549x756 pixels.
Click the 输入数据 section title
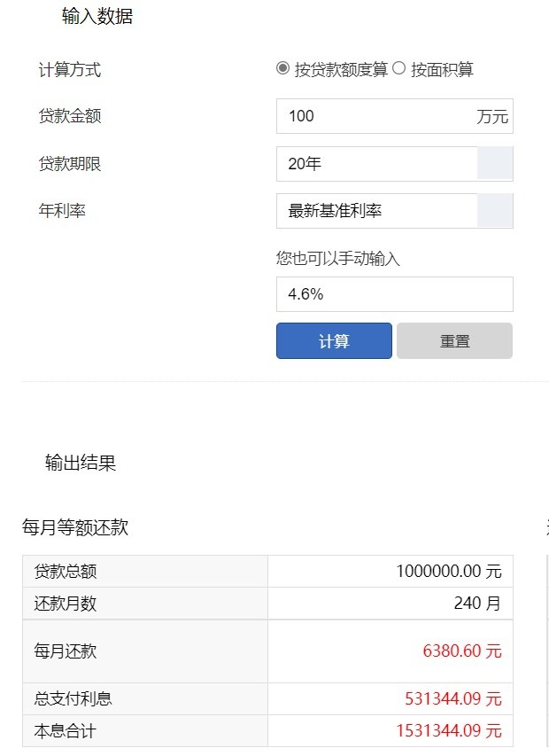(x=97, y=16)
